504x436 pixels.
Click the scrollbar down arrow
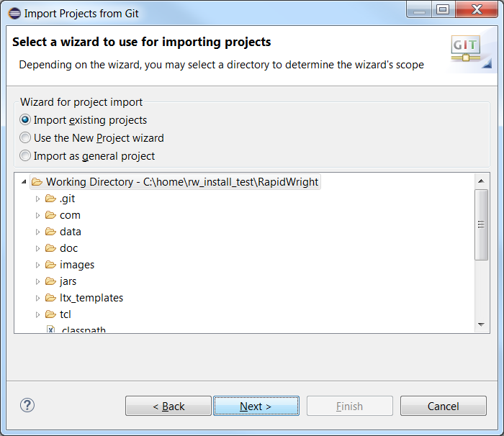click(481, 324)
